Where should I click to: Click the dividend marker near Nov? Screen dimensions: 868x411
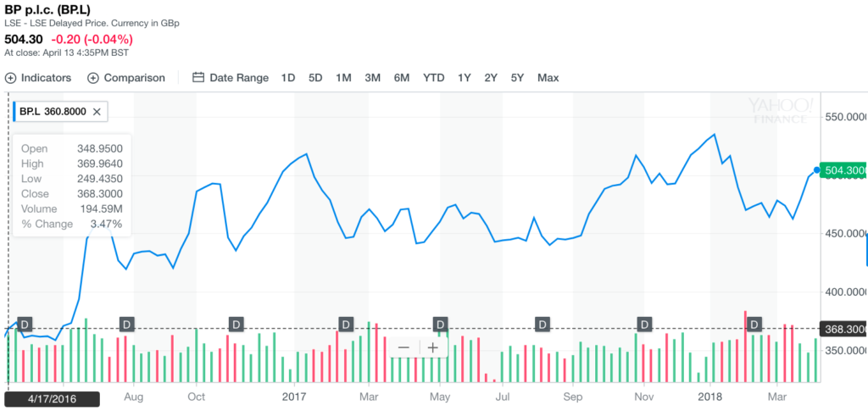pos(645,324)
